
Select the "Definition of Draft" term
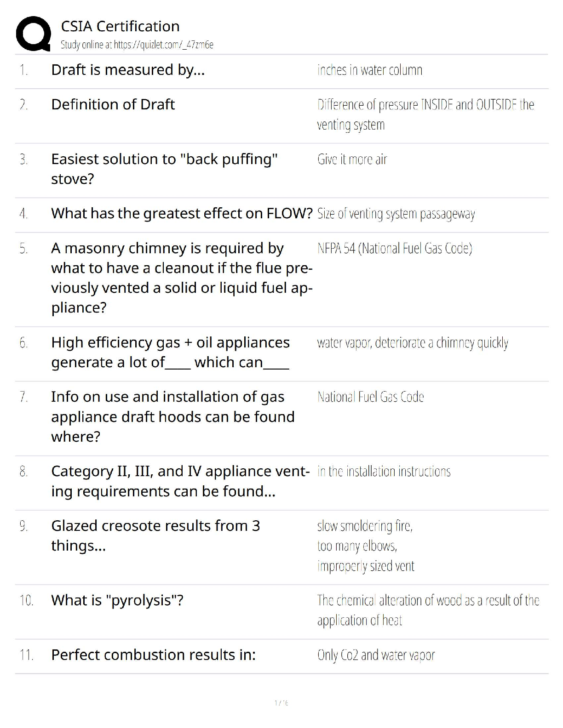(113, 105)
